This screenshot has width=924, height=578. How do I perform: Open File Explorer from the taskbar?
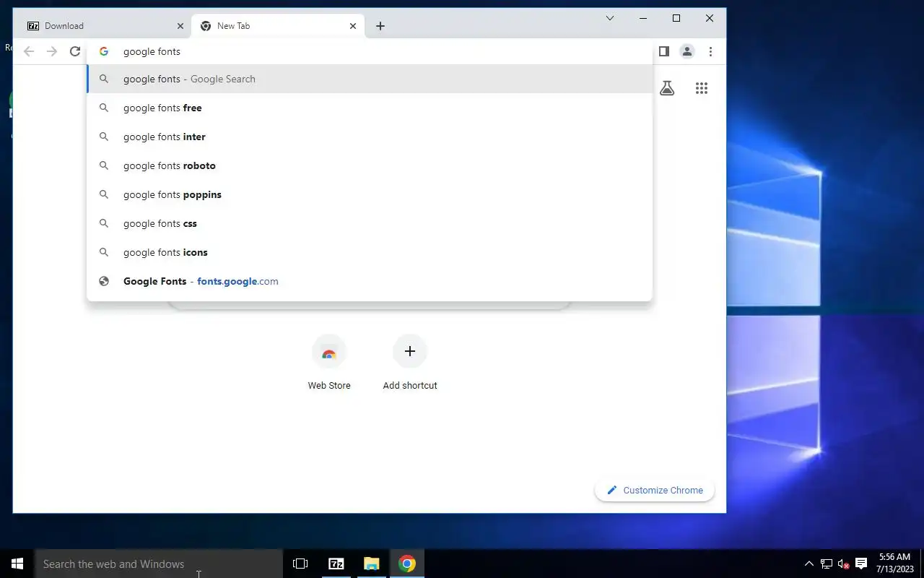(x=371, y=564)
